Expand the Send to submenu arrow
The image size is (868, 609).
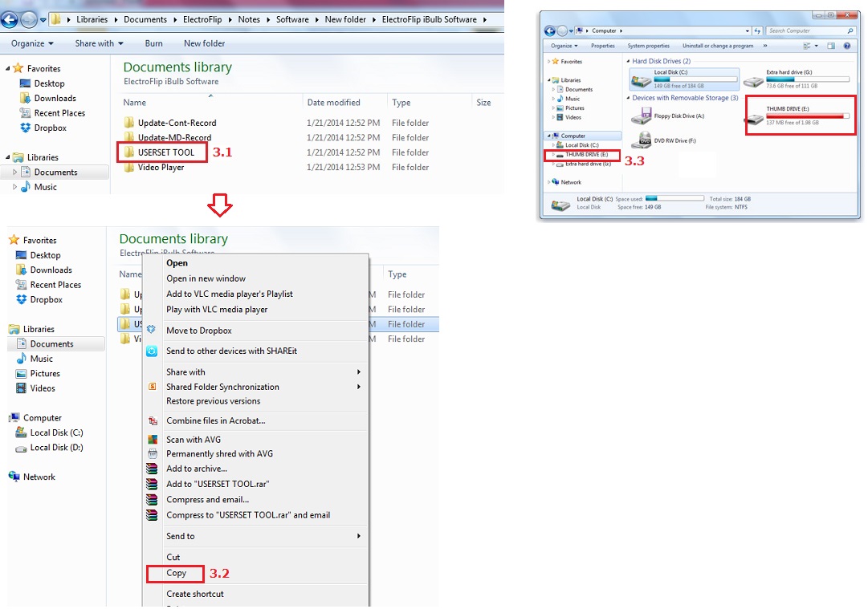pos(359,536)
